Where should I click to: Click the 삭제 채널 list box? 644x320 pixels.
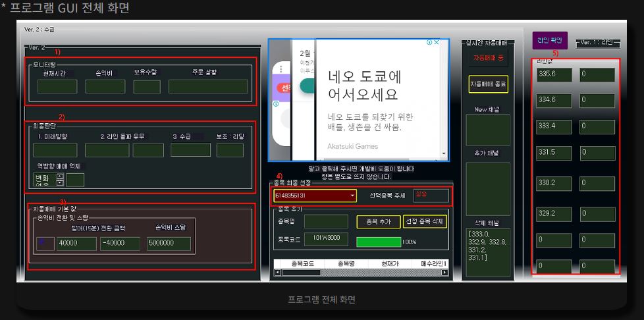click(x=488, y=252)
